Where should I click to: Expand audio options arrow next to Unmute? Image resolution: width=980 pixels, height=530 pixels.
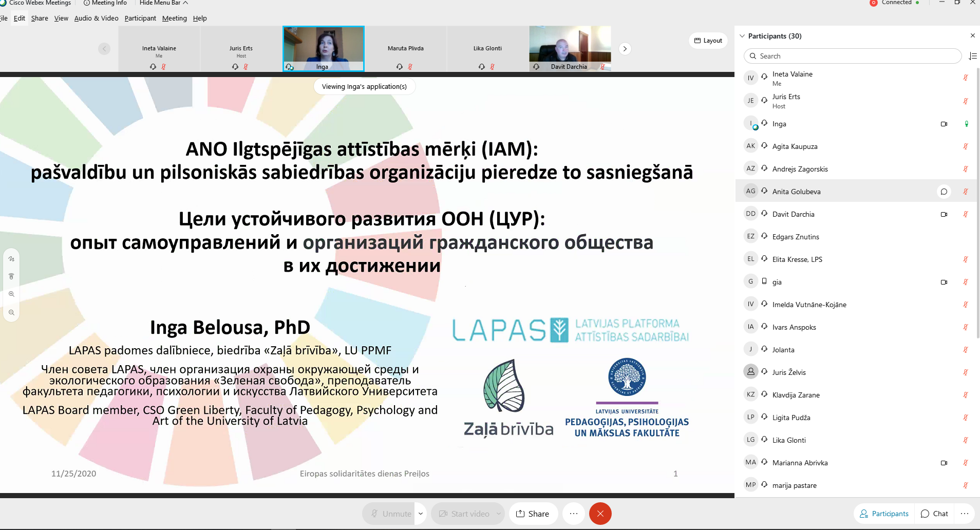421,514
